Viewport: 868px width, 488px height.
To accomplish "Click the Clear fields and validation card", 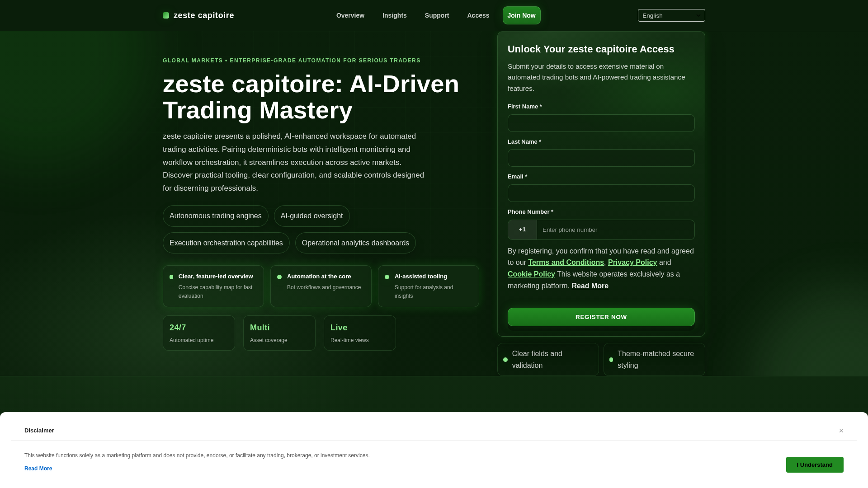I will 548,360.
